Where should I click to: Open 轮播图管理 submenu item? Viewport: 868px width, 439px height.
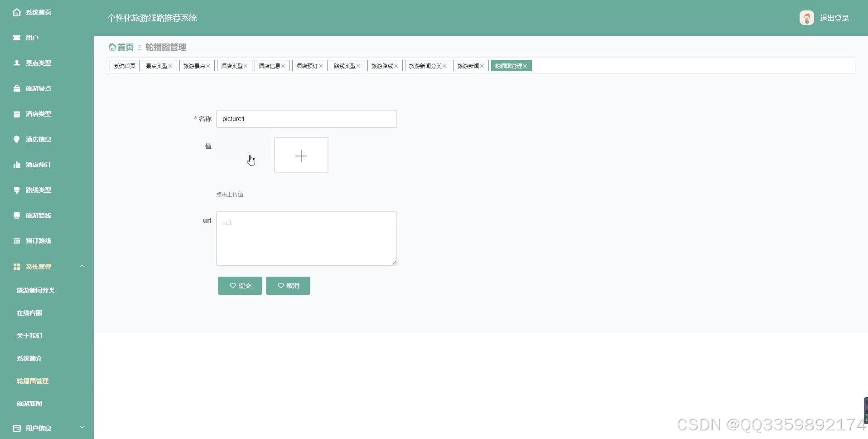(x=33, y=381)
